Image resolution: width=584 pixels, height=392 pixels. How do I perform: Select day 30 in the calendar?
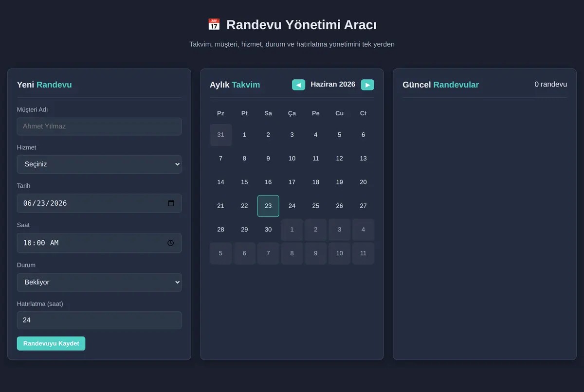[268, 230]
